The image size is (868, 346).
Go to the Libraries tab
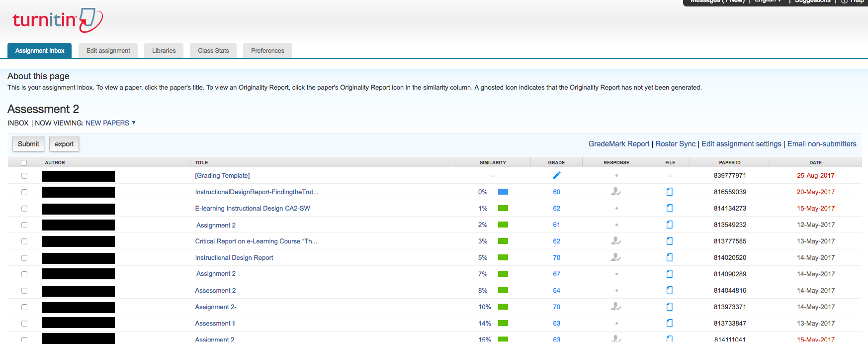(x=164, y=51)
